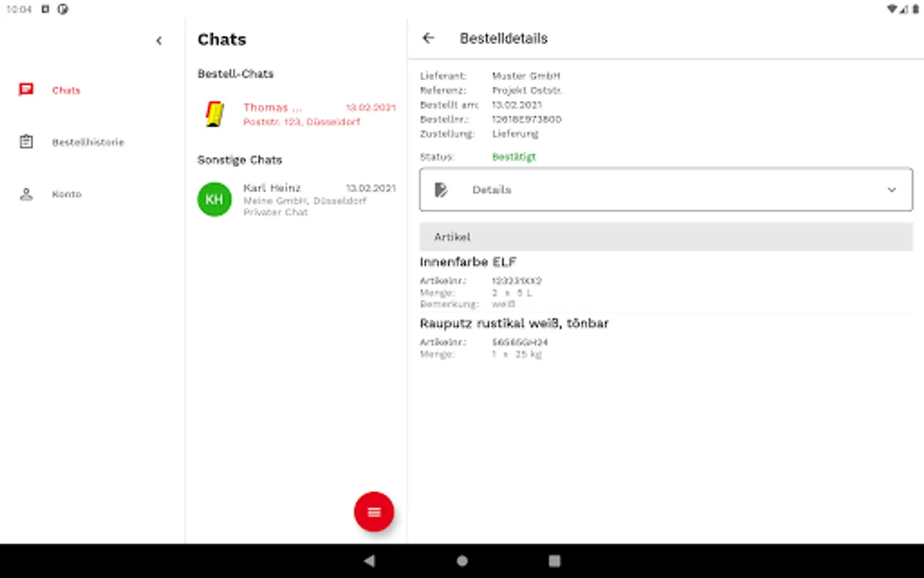The image size is (924, 578).
Task: Click the Rauputz rustikal weiß article
Action: [514, 323]
